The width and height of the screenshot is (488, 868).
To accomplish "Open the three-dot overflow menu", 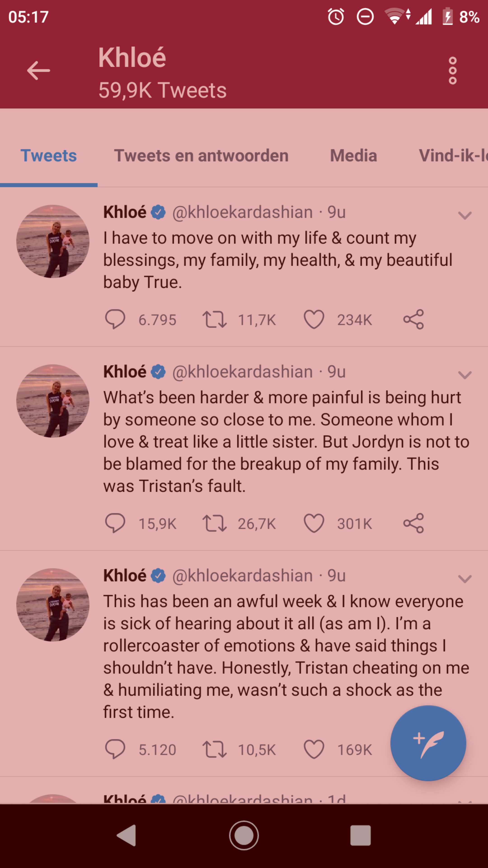I will tap(452, 71).
